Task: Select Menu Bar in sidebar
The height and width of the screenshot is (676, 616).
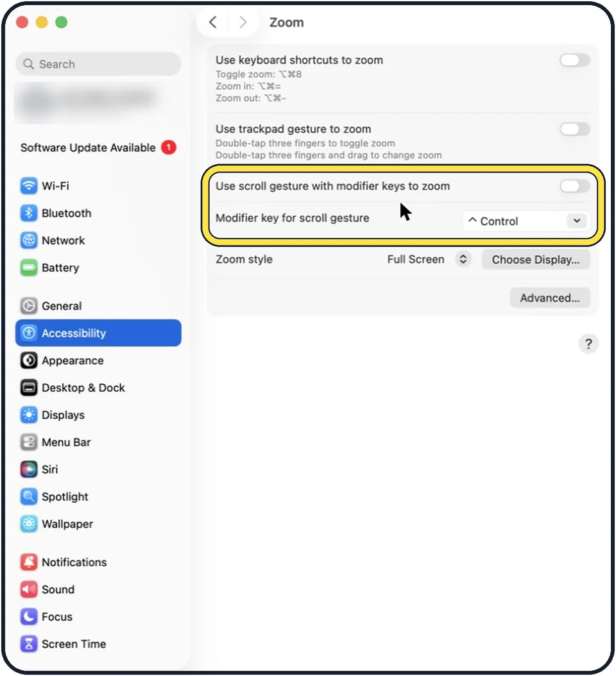Action: (x=98, y=442)
